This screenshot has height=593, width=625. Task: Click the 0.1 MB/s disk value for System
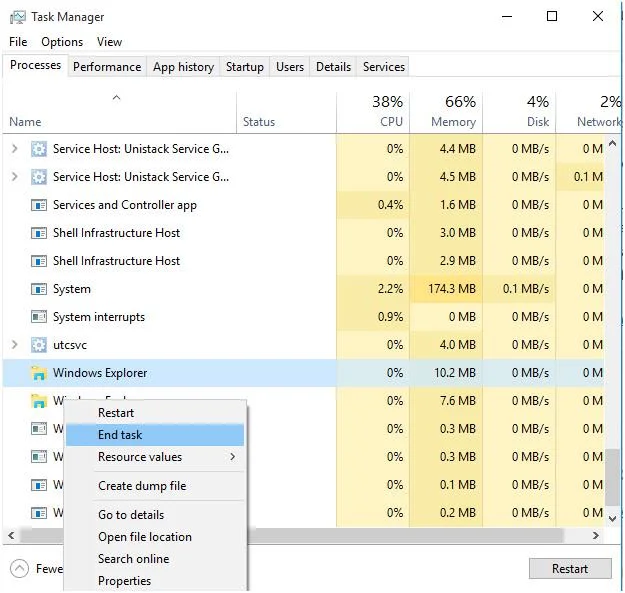pos(526,289)
